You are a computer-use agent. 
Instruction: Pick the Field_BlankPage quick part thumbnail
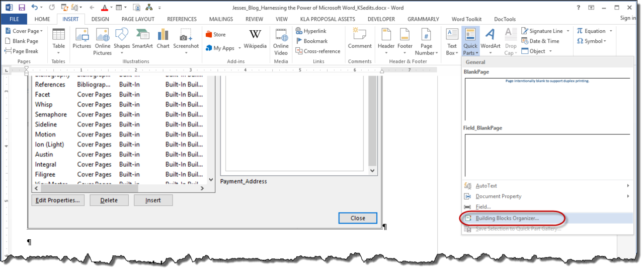(547, 155)
